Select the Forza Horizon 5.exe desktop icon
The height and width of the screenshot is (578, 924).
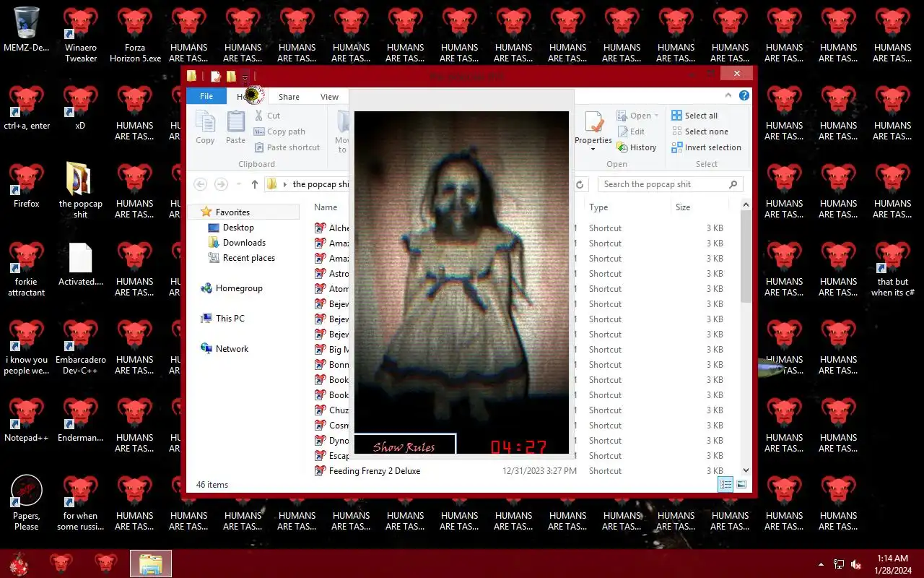pos(135,35)
